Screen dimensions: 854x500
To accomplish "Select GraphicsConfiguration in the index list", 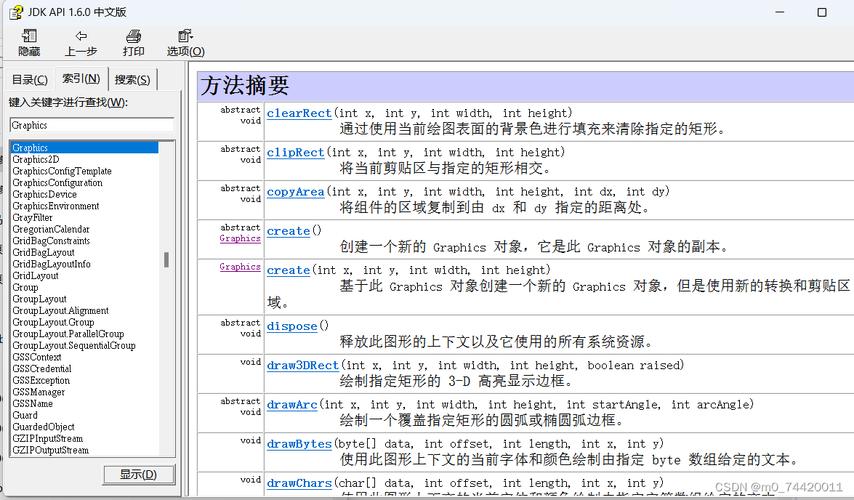I will point(57,183).
